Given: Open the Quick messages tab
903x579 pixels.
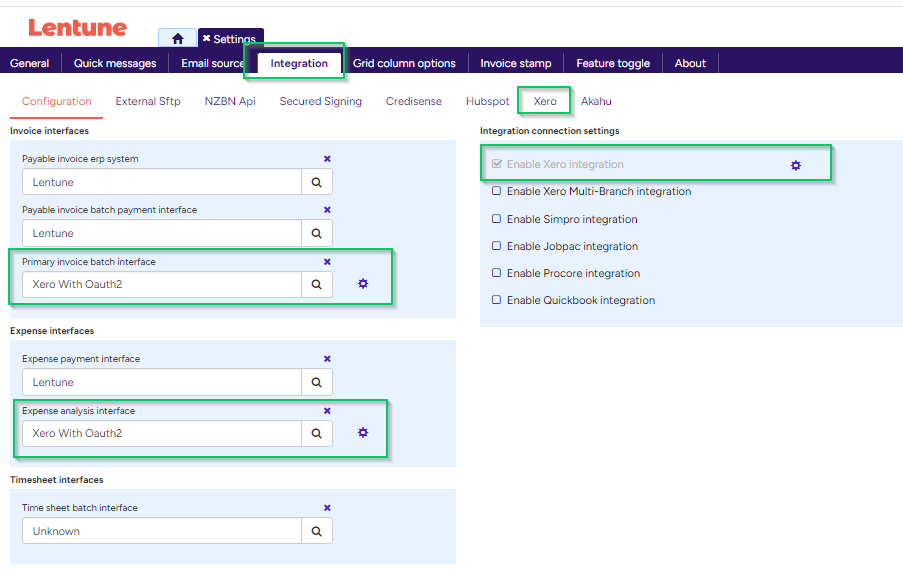Looking at the screenshot, I should [x=115, y=63].
